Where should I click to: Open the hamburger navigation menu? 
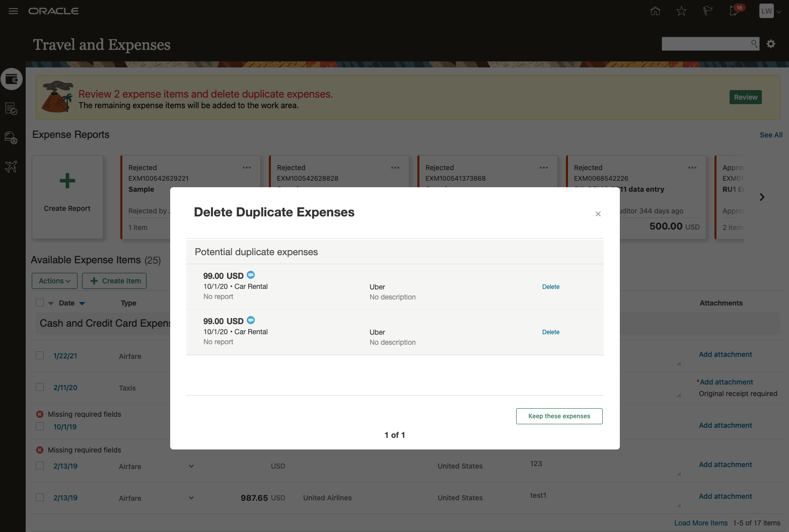click(14, 11)
